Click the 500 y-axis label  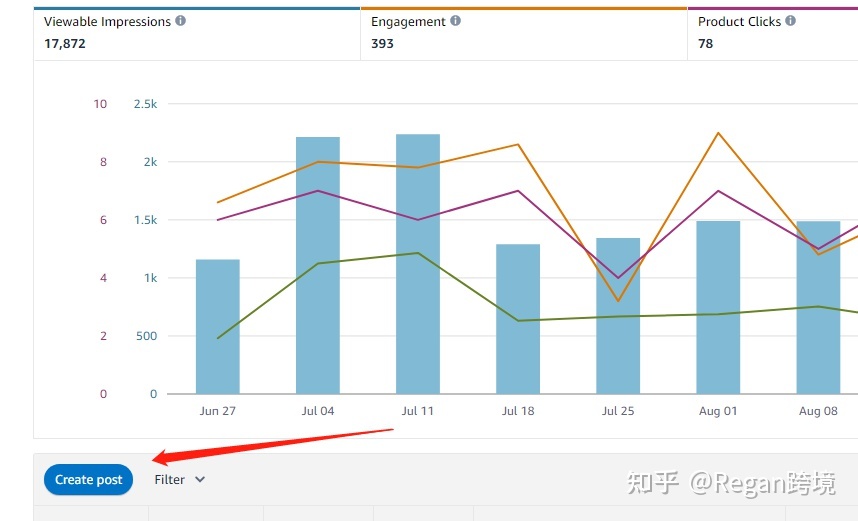point(147,336)
